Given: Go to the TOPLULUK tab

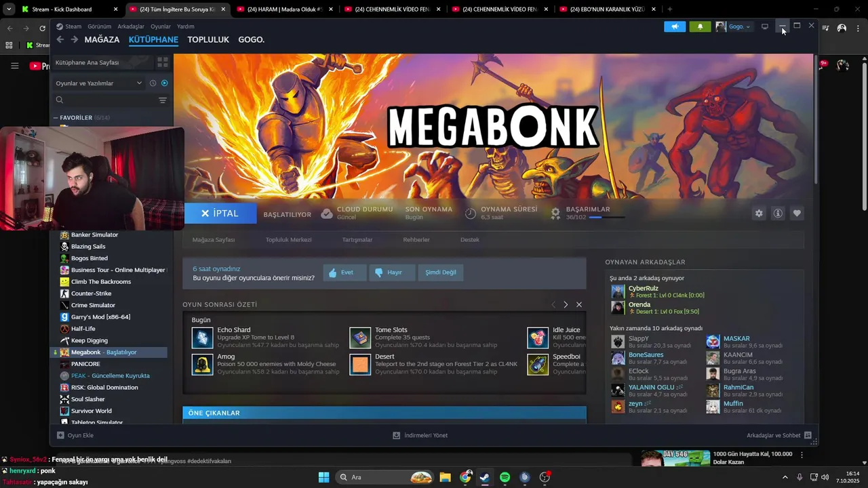Looking at the screenshot, I should click(208, 39).
